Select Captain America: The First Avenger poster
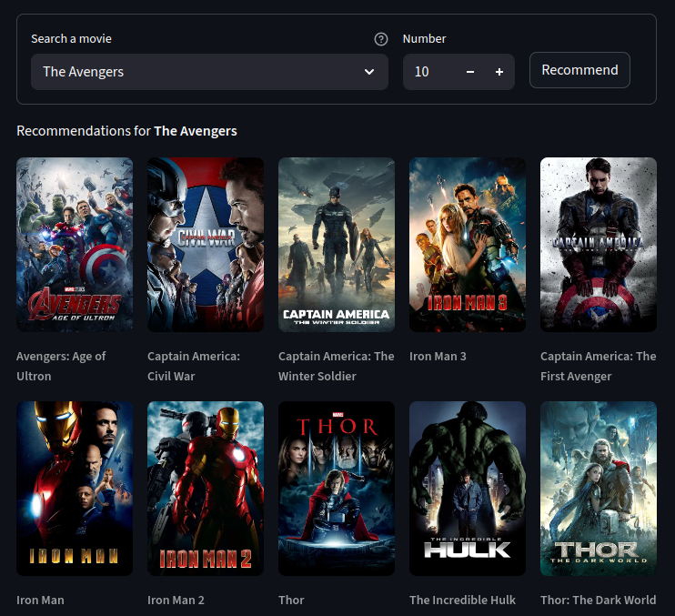This screenshot has height=616, width=675. (599, 245)
